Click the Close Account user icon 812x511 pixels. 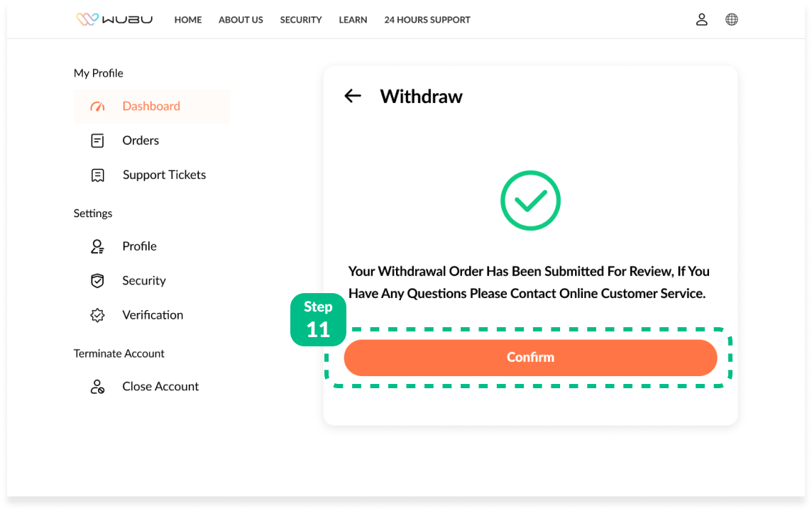coord(97,387)
